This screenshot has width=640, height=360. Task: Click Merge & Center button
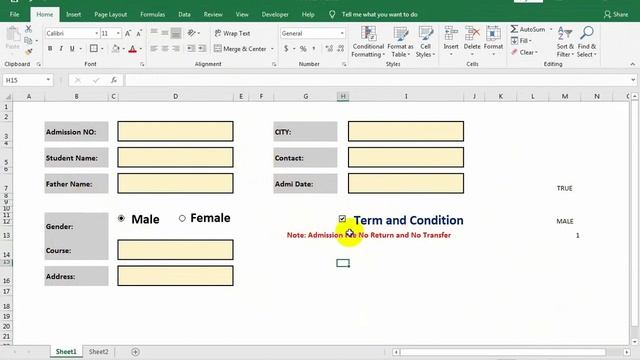240,49
